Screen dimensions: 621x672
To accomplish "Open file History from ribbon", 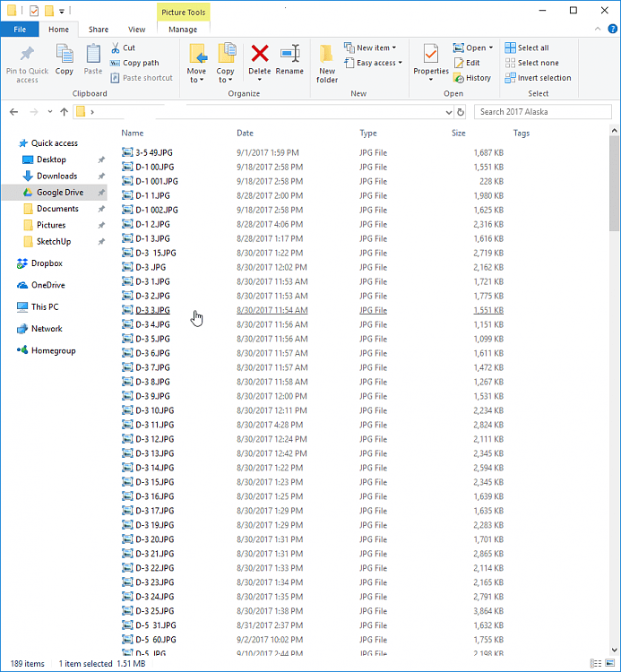I will 472,78.
